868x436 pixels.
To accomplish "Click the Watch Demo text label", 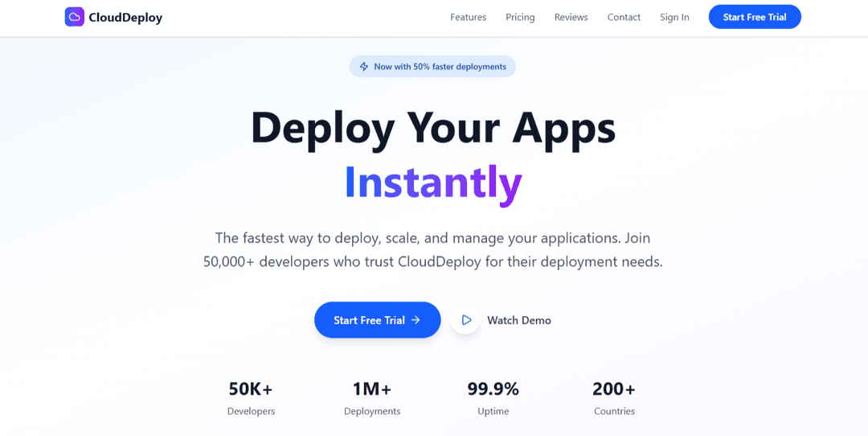I will [x=518, y=320].
